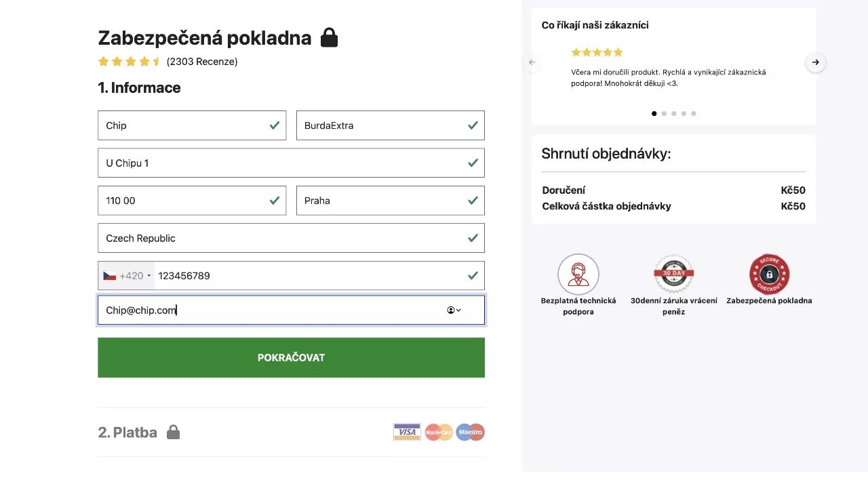The width and height of the screenshot is (868, 488).
Task: Open the Czech Republic country selector
Action: [x=291, y=238]
